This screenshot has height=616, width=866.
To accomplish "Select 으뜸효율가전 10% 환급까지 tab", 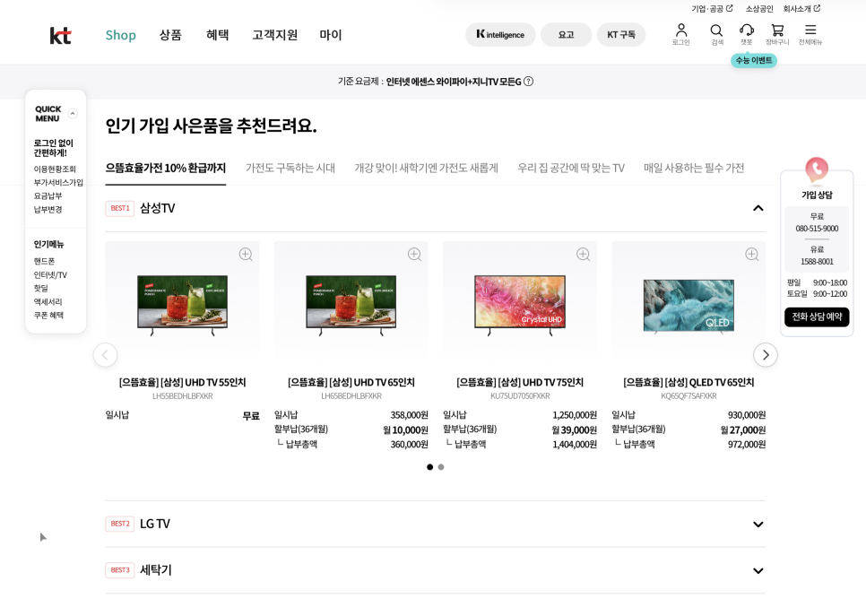I will (x=166, y=168).
